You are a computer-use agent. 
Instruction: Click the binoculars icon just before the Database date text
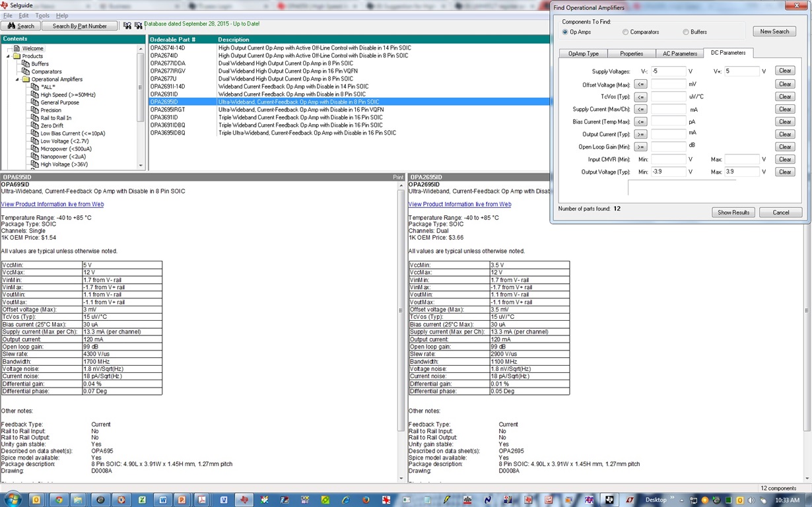(139, 26)
